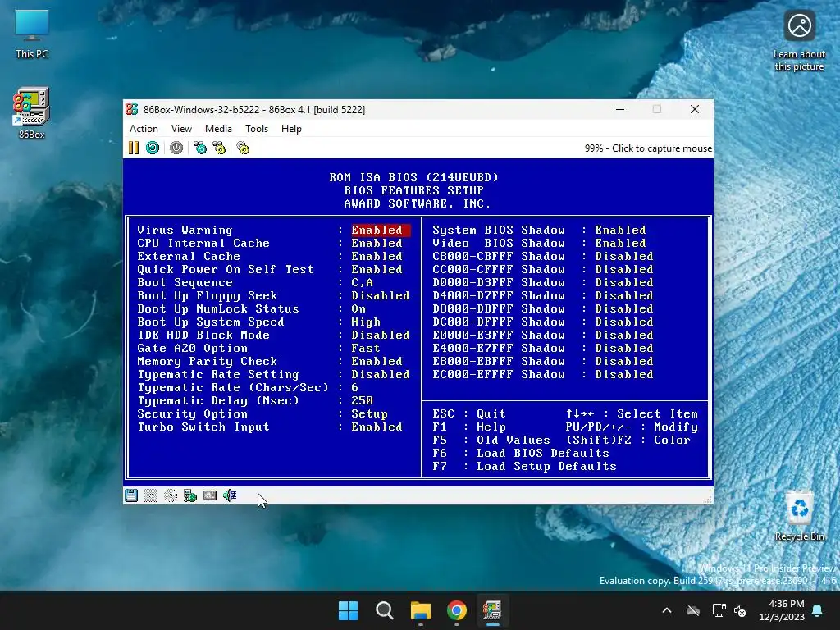Viewport: 840px width, 630px height.
Task: Click the 'Turbo Switch Input' label
Action: (203, 427)
